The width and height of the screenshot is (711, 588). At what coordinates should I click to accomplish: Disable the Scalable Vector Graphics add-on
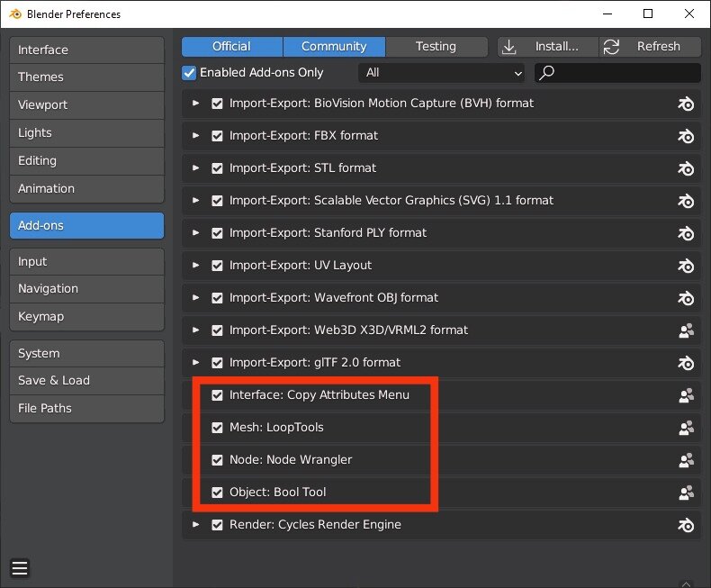point(217,201)
